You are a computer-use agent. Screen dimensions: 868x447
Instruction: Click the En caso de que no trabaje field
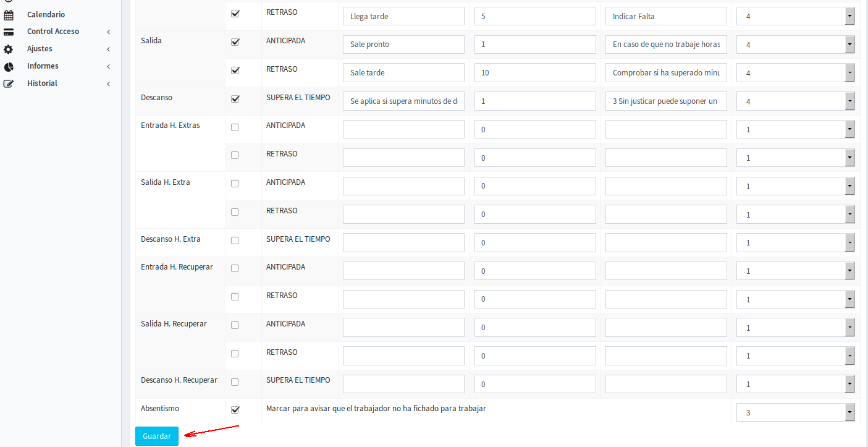[666, 45]
